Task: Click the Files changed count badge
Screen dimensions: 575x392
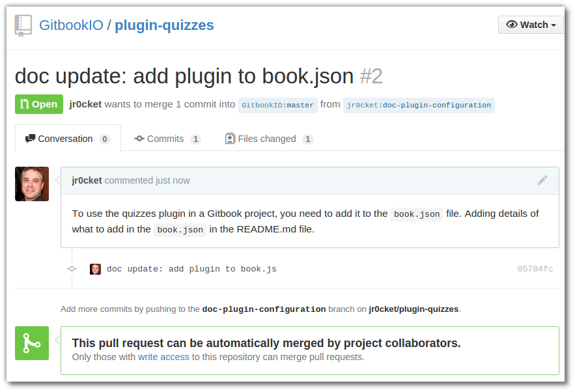Action: 307,139
